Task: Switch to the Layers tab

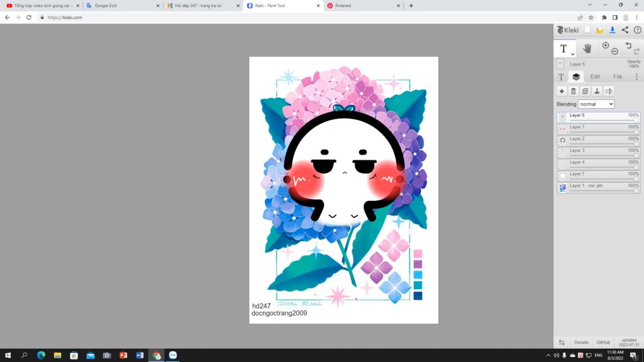Action: [576, 77]
